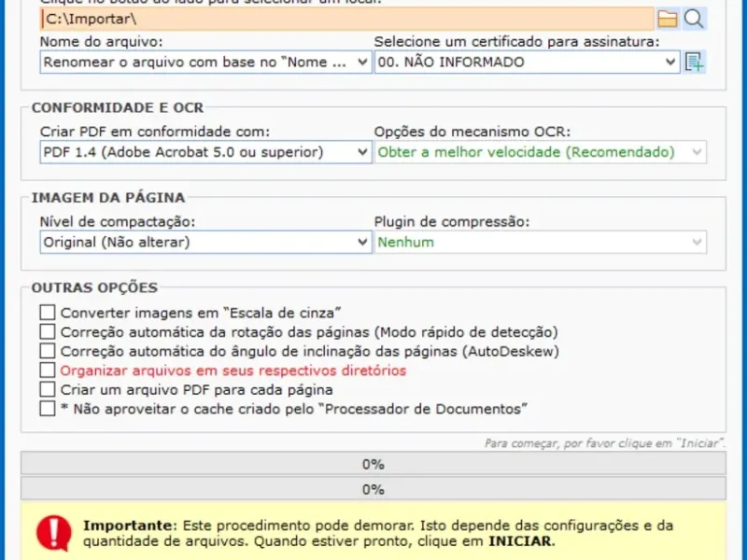The image size is (747, 560).
Task: Click the 'Opções do mecanismo OCR:' label
Action: pyautogui.click(x=472, y=132)
